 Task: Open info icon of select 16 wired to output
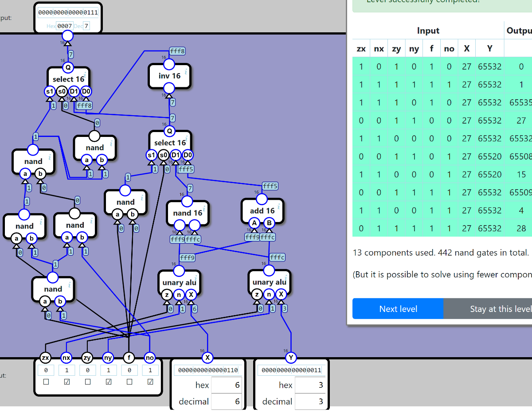pos(85,75)
